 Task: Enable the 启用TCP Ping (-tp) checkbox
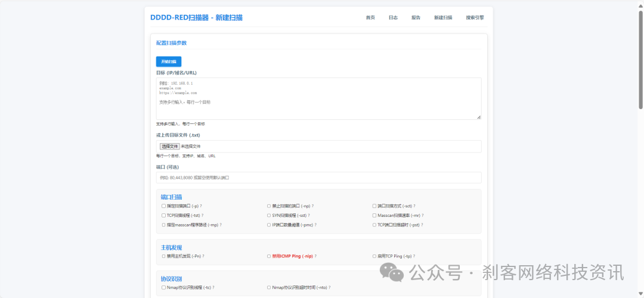point(374,256)
